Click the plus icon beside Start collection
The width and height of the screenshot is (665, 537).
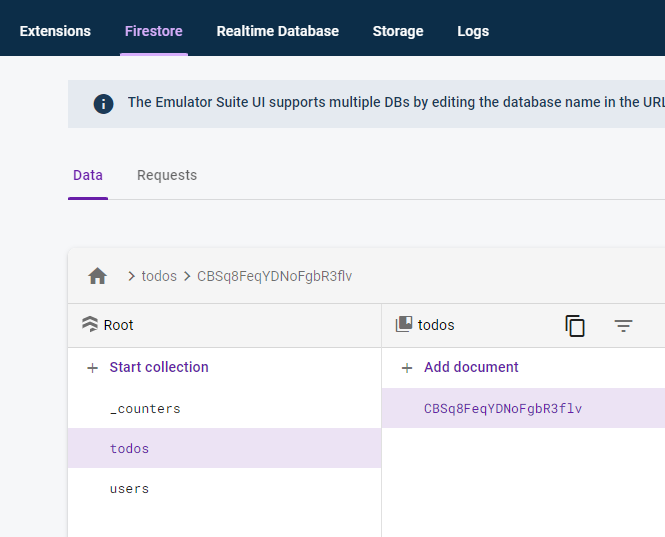[x=92, y=368]
